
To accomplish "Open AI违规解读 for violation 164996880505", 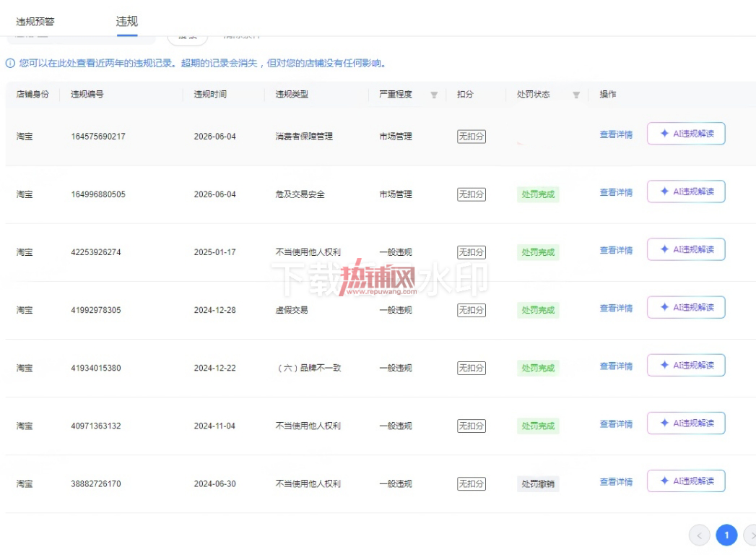I will point(686,192).
